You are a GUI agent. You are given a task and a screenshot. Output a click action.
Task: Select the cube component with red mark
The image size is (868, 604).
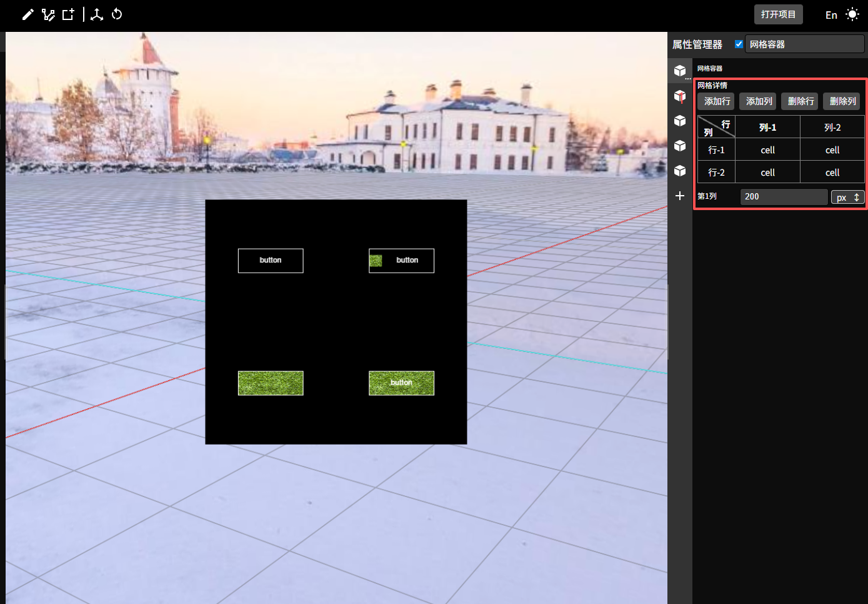680,96
